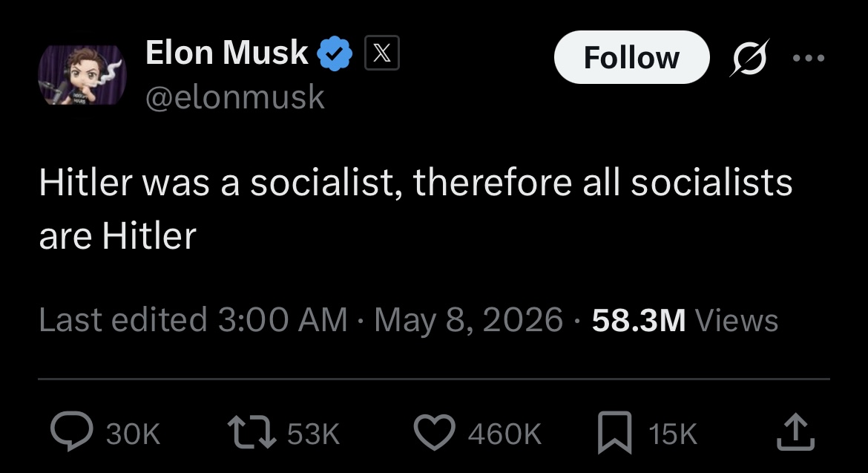Open edit history via Last edited label
Screen dimensions: 868x473
click(123, 320)
